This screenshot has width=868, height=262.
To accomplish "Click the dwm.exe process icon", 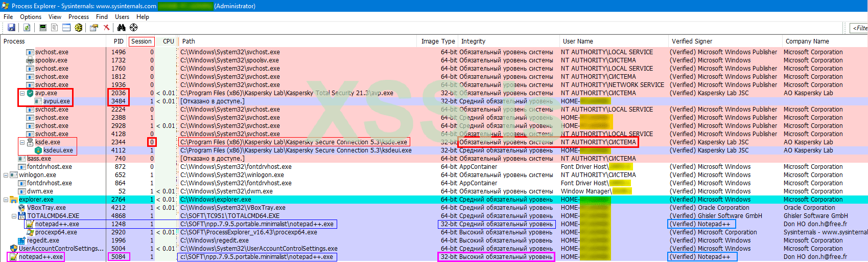I will click(x=22, y=191).
